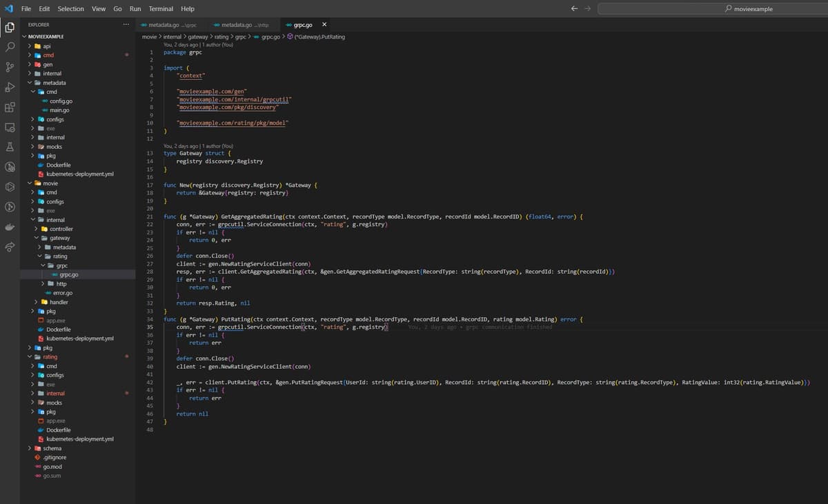Image resolution: width=828 pixels, height=504 pixels.
Task: Open the Go menu
Action: tap(117, 9)
